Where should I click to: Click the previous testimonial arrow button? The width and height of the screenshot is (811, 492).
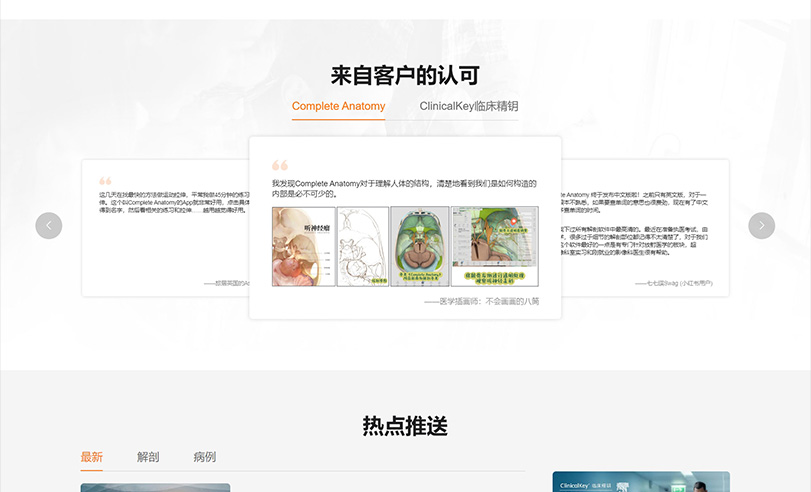click(x=49, y=226)
